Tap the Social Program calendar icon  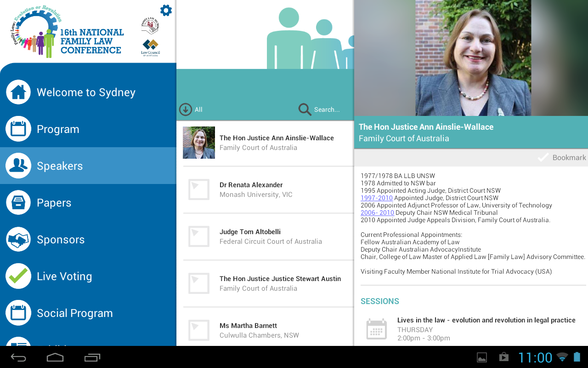click(18, 313)
